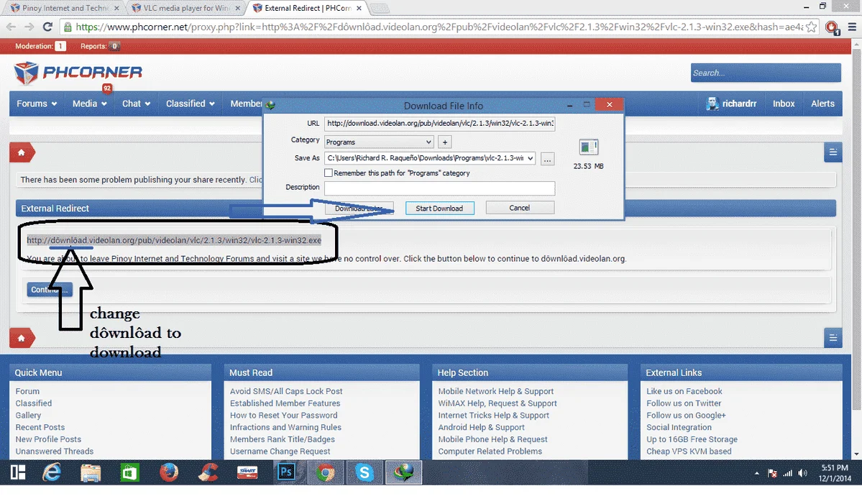Expand the Classified menu

(191, 104)
